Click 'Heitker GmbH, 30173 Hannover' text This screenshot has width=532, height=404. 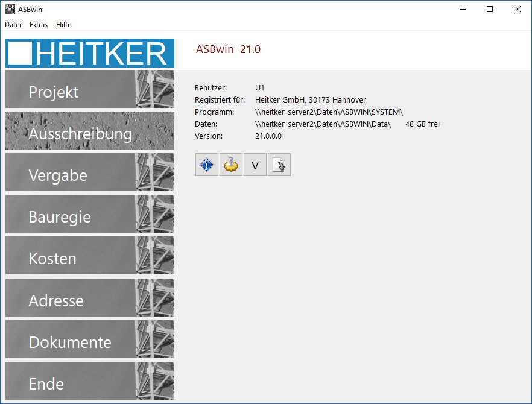pos(311,100)
